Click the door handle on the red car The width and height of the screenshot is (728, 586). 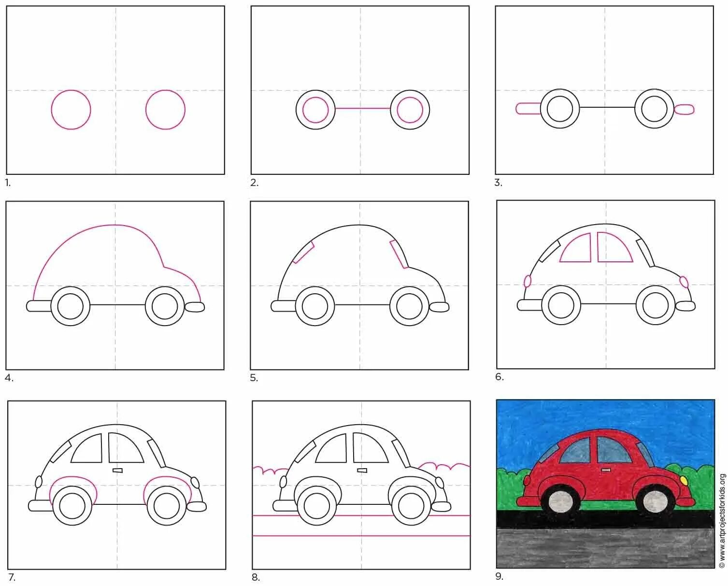tap(606, 469)
